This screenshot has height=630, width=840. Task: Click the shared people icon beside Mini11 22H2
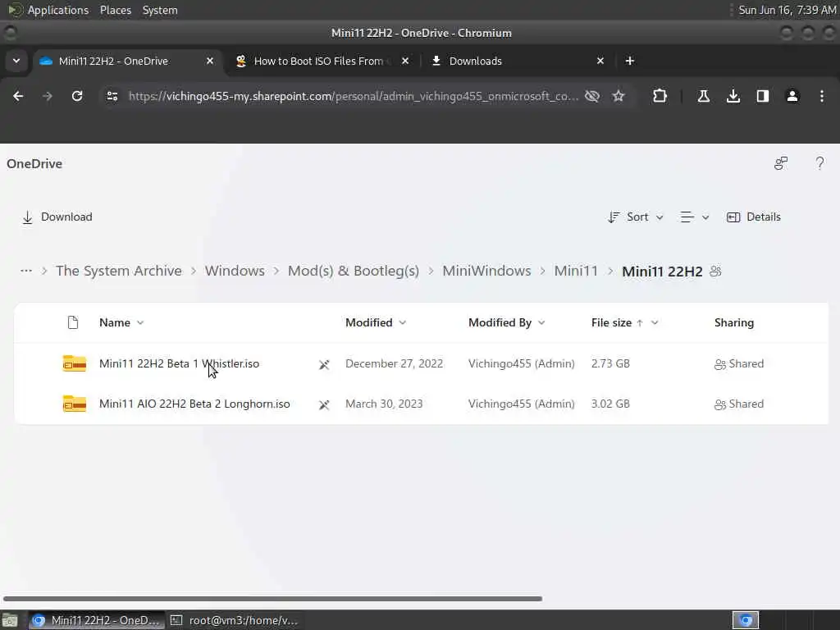point(715,271)
